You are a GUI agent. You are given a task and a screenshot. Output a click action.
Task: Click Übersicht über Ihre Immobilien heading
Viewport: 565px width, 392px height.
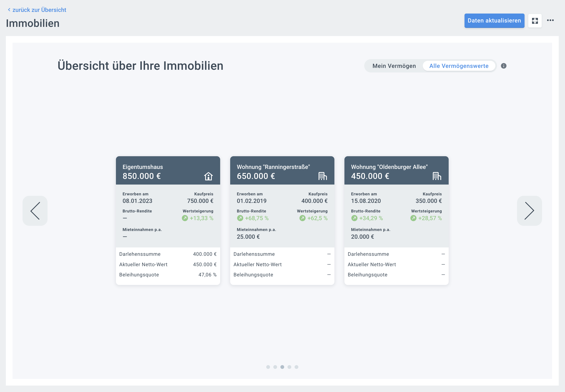[x=140, y=66]
